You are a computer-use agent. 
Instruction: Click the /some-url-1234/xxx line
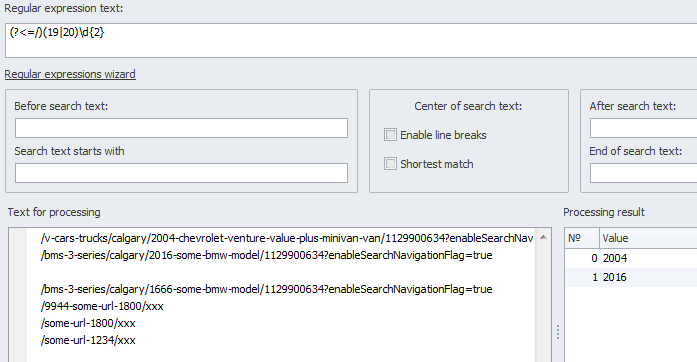[88, 340]
